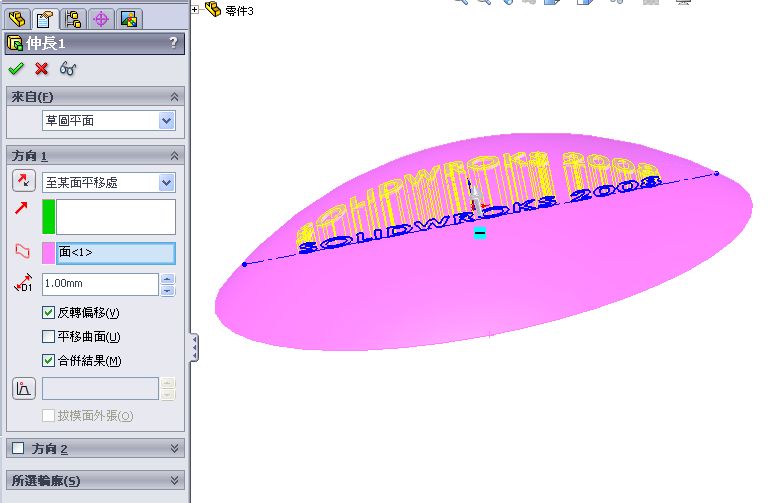The height and width of the screenshot is (503, 771).
Task: Toggle the draft on/off button
Action: [24, 388]
